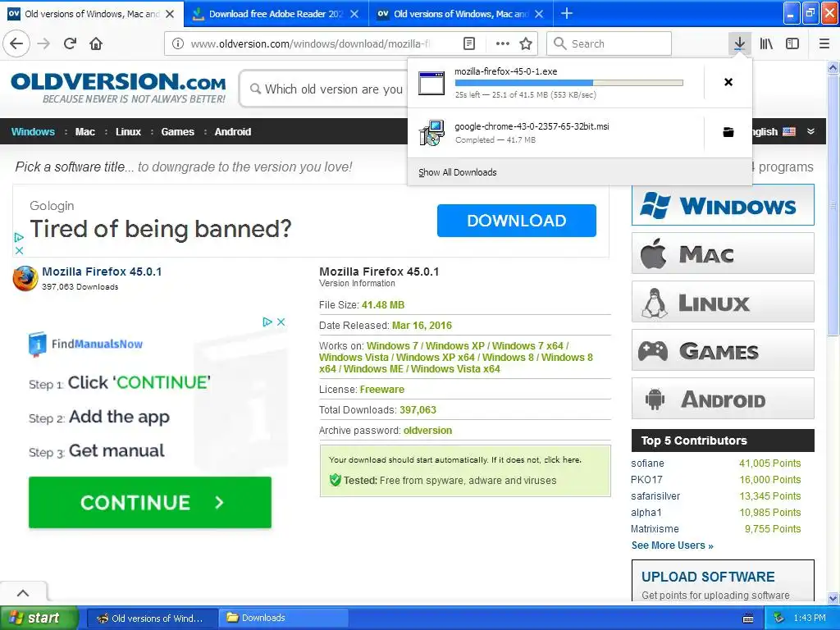Click UPLOAD SOFTWARE heading
840x630 pixels.
pos(708,577)
